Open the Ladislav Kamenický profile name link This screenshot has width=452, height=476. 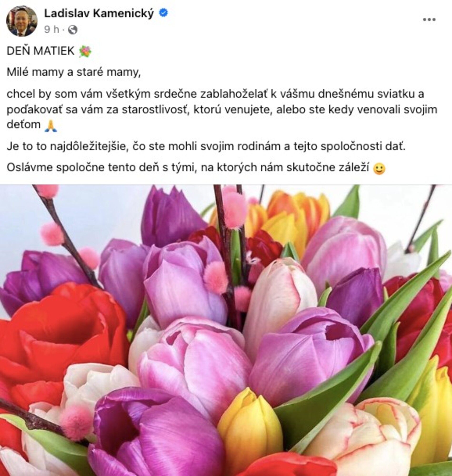pos(99,14)
